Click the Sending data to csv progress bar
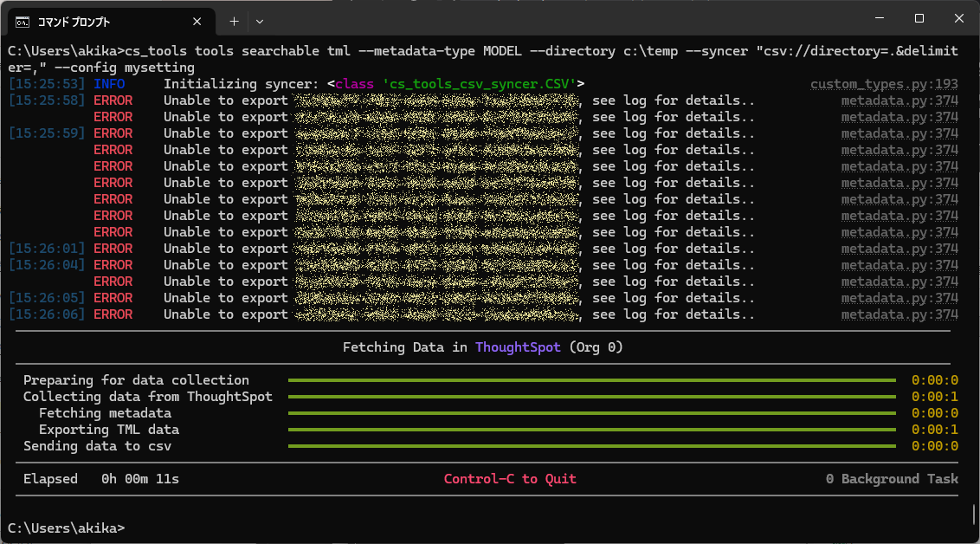 pyautogui.click(x=591, y=446)
